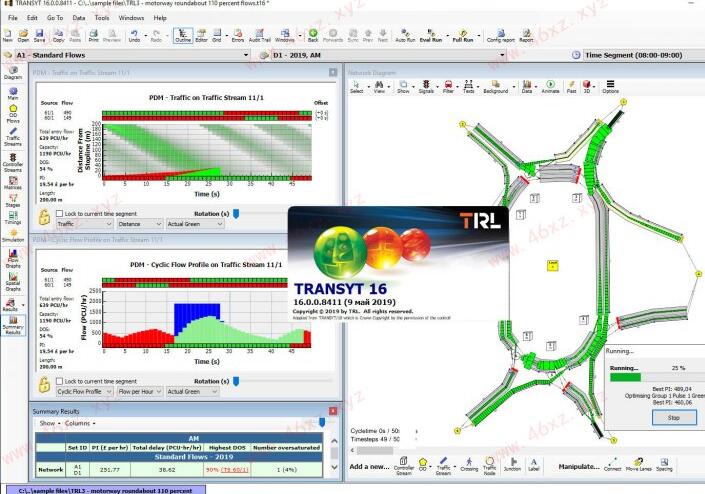Open Flow Graphs in left sidebar
Screen dimensions: 705x494
coord(13,259)
